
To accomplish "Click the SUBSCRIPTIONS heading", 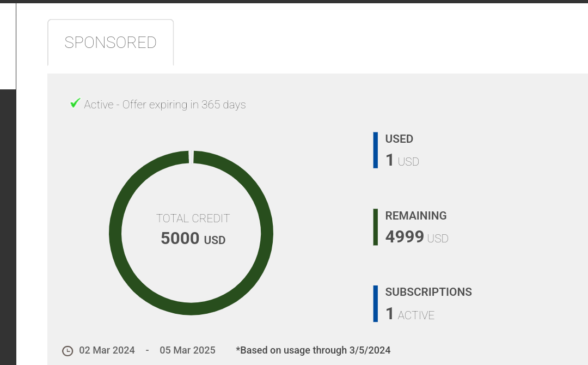I will click(x=428, y=292).
